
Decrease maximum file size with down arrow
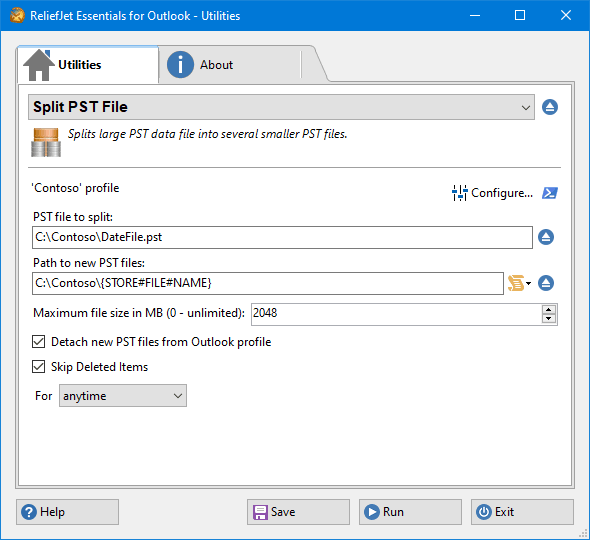pos(549,319)
